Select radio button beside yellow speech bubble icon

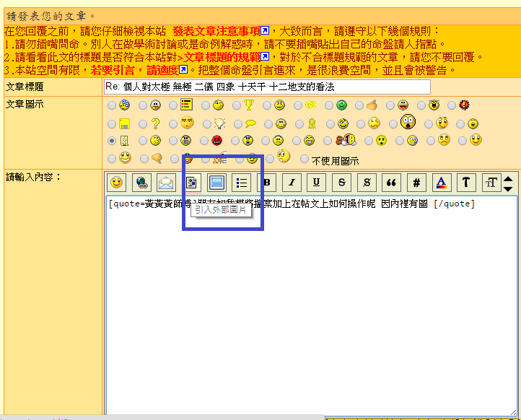(238, 124)
